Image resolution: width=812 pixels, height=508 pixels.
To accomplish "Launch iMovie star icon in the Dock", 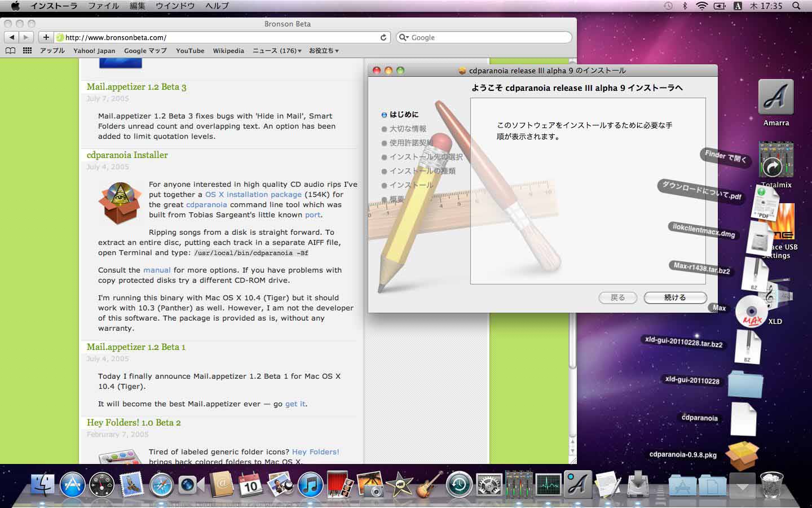I will click(399, 484).
